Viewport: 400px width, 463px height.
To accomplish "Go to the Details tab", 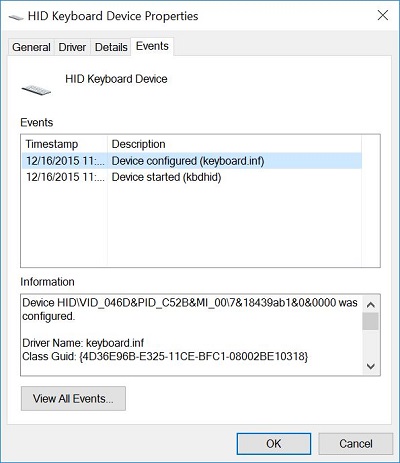I will [x=111, y=47].
